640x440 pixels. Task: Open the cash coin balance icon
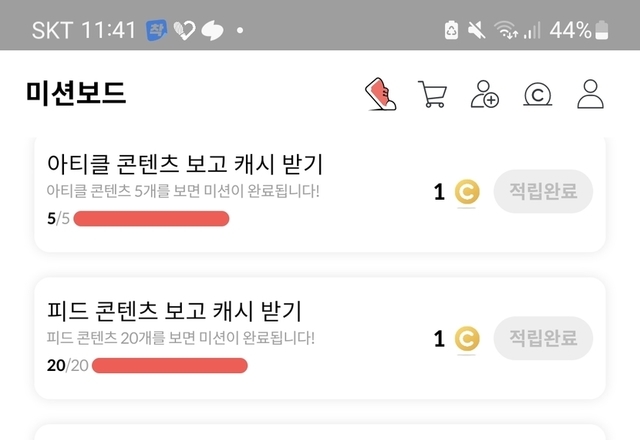538,94
